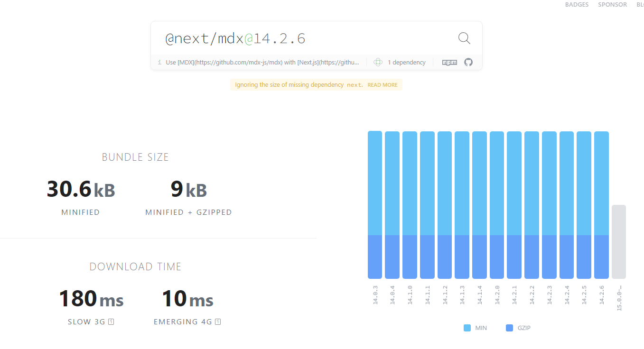Click Emerging 4G info icon
Viewport: 644px width, 349px height.
pyautogui.click(x=218, y=322)
